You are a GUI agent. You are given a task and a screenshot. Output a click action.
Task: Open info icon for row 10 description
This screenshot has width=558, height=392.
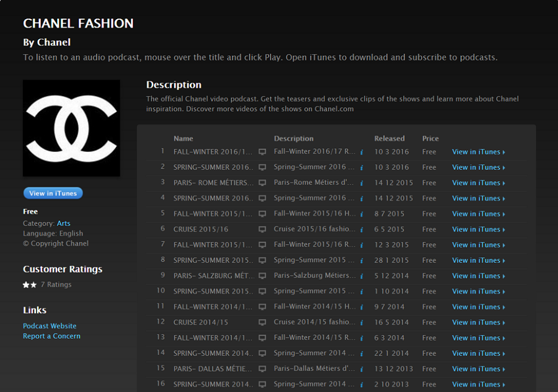click(361, 292)
